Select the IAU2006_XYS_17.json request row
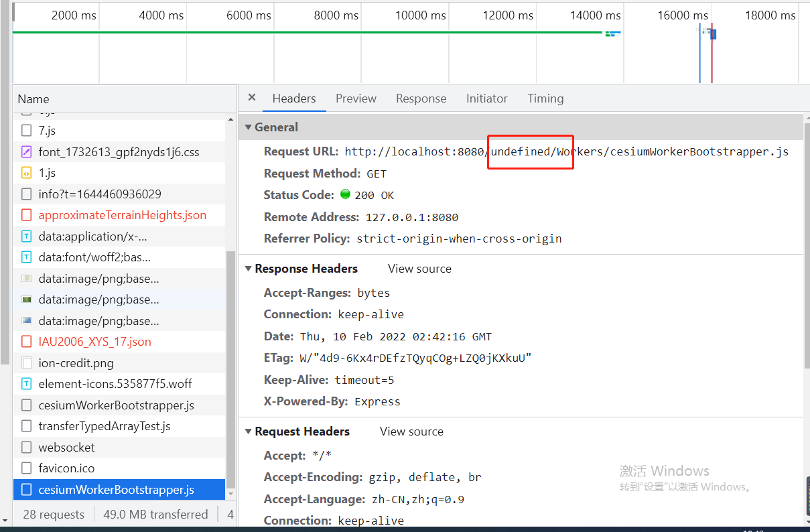This screenshot has height=532, width=810. [100, 341]
